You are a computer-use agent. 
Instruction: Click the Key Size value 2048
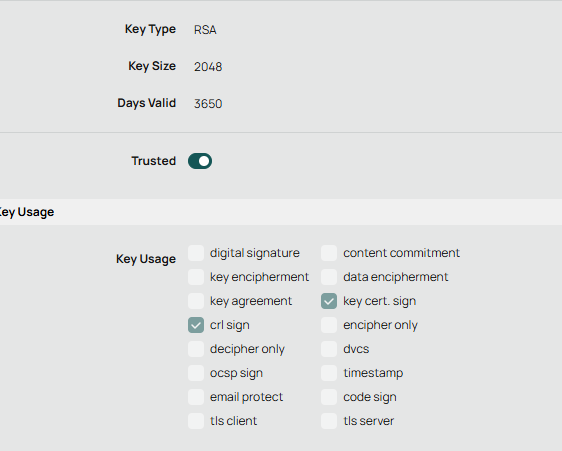[x=208, y=67]
